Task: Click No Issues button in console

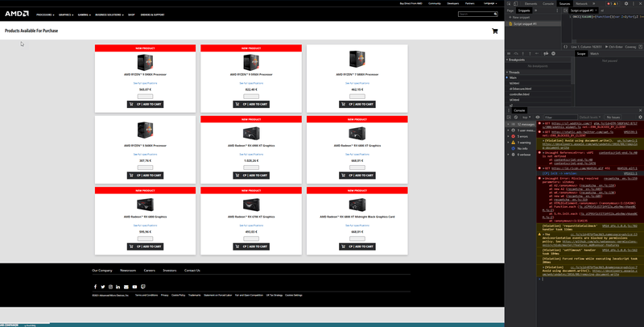Action: pos(613,117)
